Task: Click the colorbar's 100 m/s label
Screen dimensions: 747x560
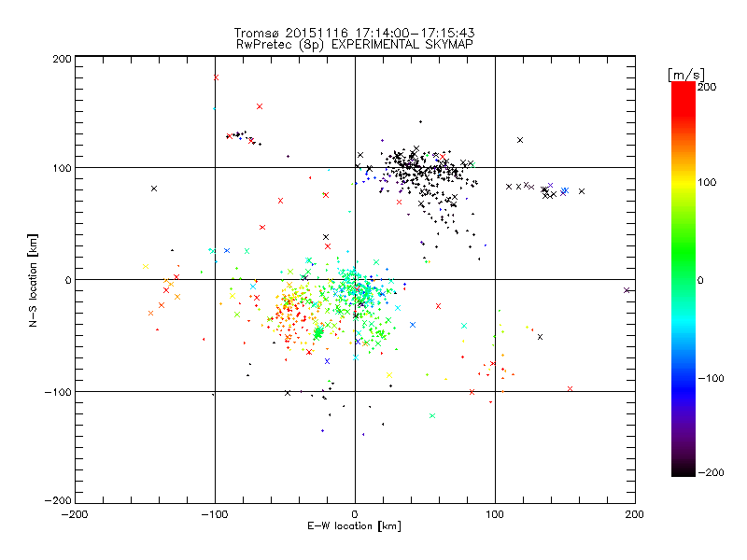Action: [707, 182]
